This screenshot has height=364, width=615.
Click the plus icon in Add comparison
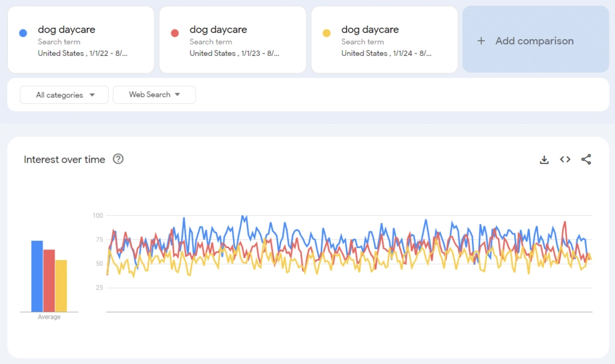click(481, 41)
